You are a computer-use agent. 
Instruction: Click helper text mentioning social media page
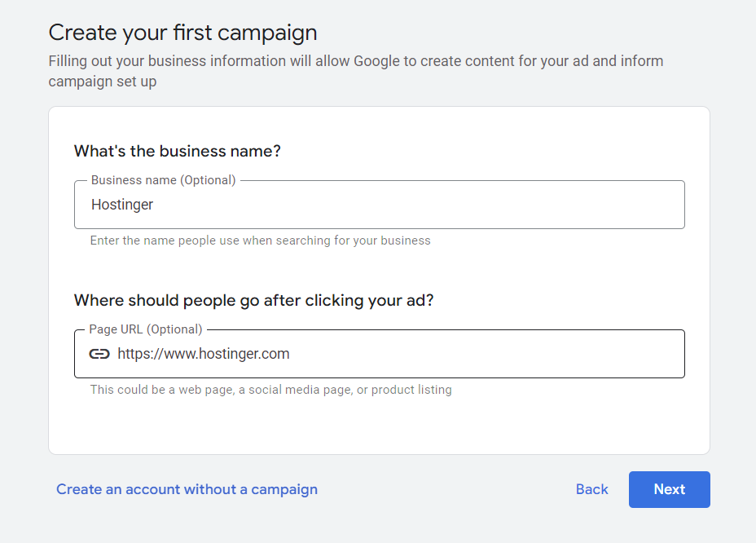pyautogui.click(x=270, y=390)
